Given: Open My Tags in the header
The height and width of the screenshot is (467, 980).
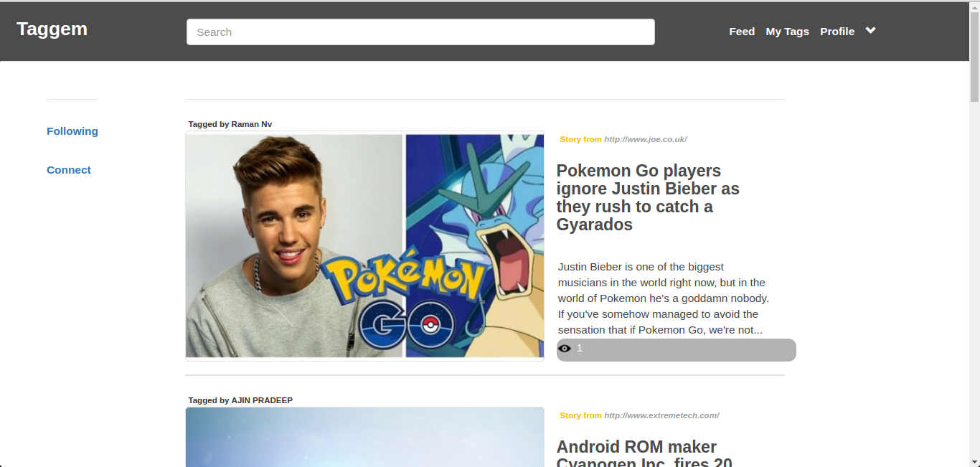Looking at the screenshot, I should 787,32.
